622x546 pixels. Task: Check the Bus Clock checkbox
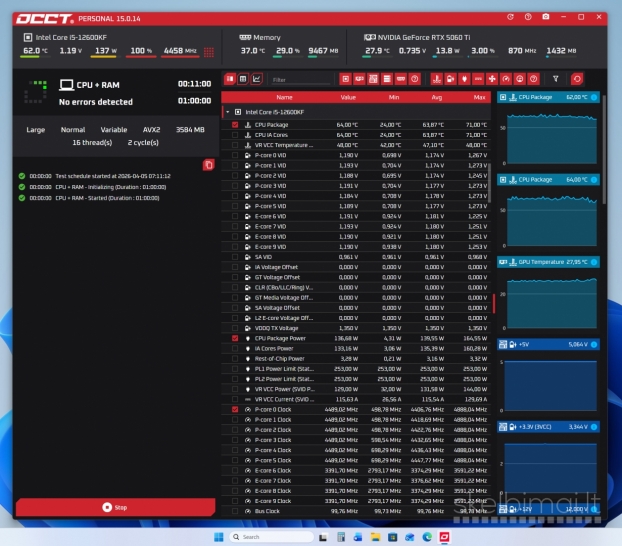pyautogui.click(x=235, y=511)
